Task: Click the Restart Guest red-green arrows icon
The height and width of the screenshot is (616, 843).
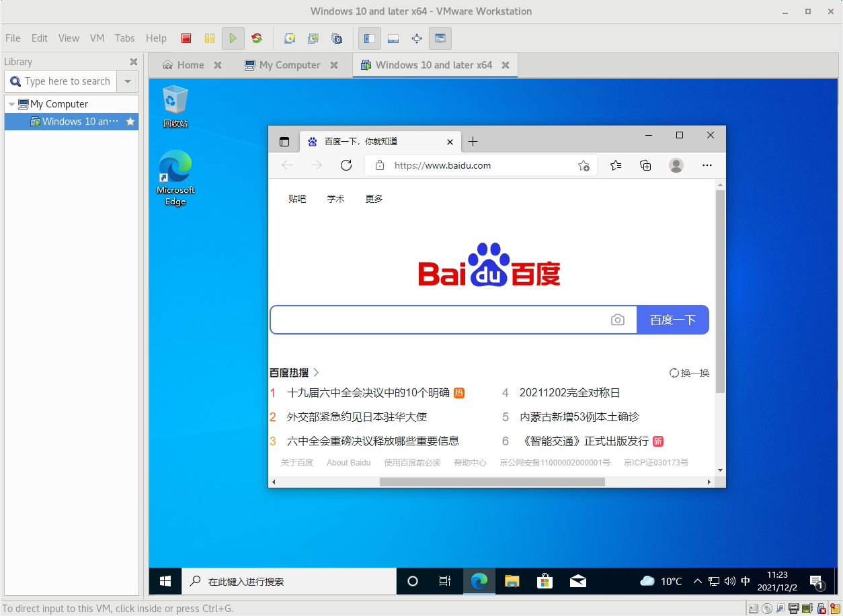Action: coord(256,38)
